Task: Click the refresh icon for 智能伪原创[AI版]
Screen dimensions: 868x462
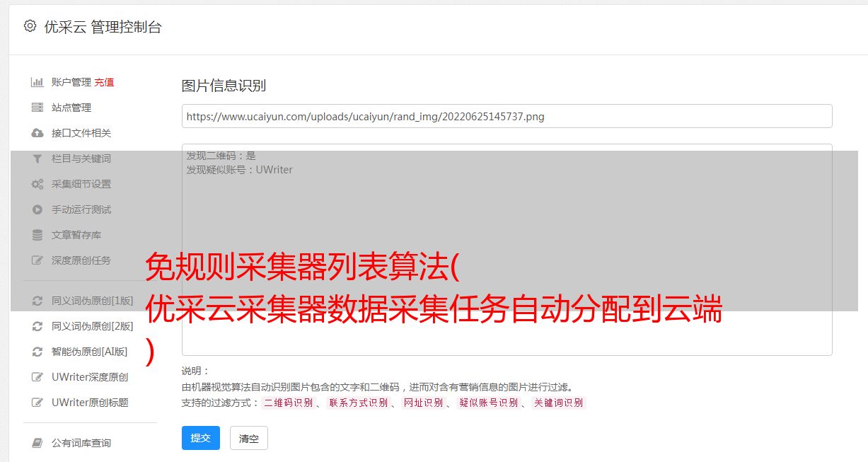Action: tap(37, 352)
